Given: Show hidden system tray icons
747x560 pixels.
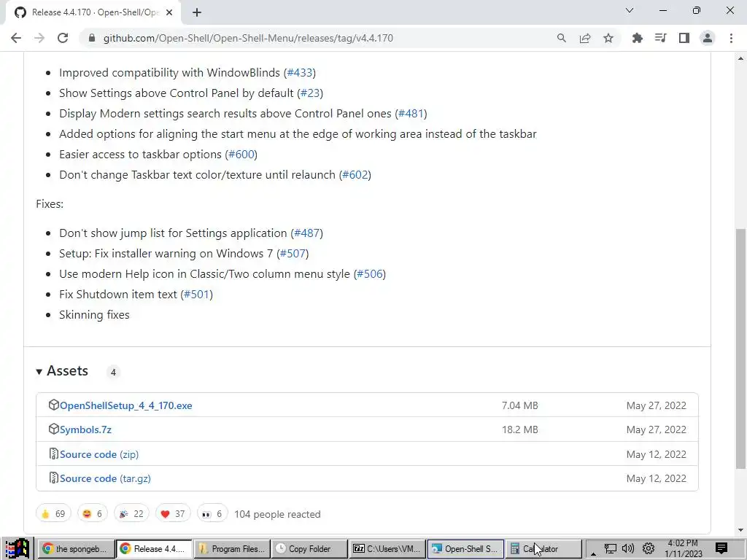Looking at the screenshot, I should pyautogui.click(x=593, y=553).
